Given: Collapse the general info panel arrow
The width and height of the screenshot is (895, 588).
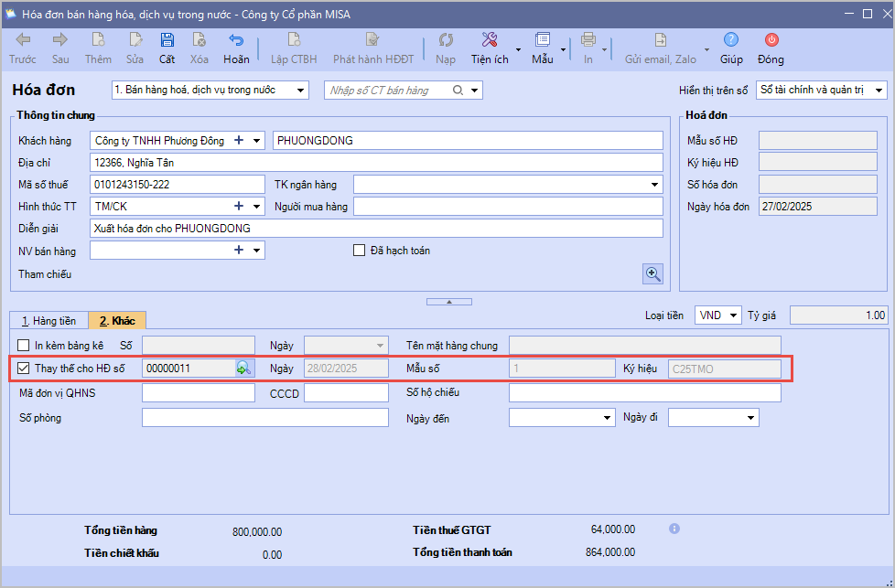Looking at the screenshot, I should point(447,301).
